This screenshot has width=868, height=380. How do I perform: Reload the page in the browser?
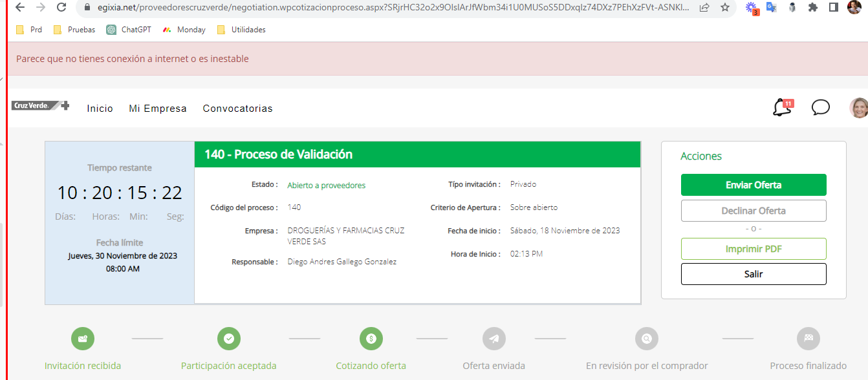coord(61,8)
